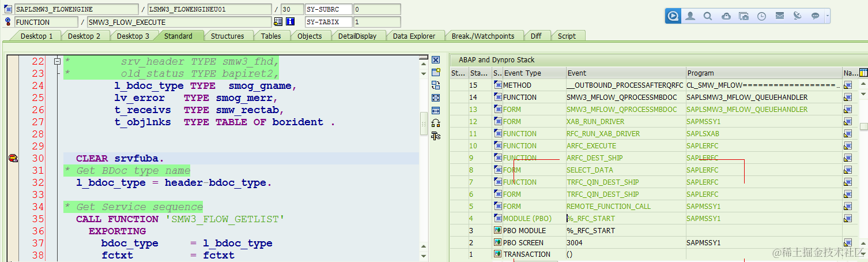Viewport: 868px width, 262px height.
Task: Click the SY-SUBRC variable field
Action: tap(329, 9)
